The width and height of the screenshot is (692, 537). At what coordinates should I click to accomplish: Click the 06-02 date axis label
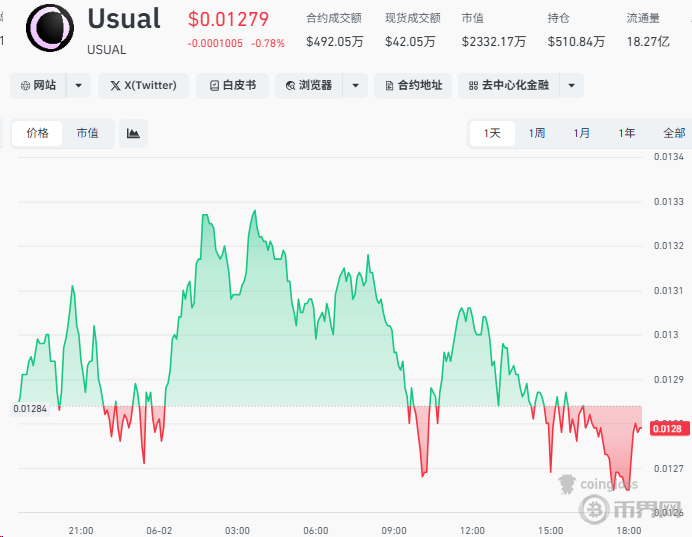click(159, 530)
